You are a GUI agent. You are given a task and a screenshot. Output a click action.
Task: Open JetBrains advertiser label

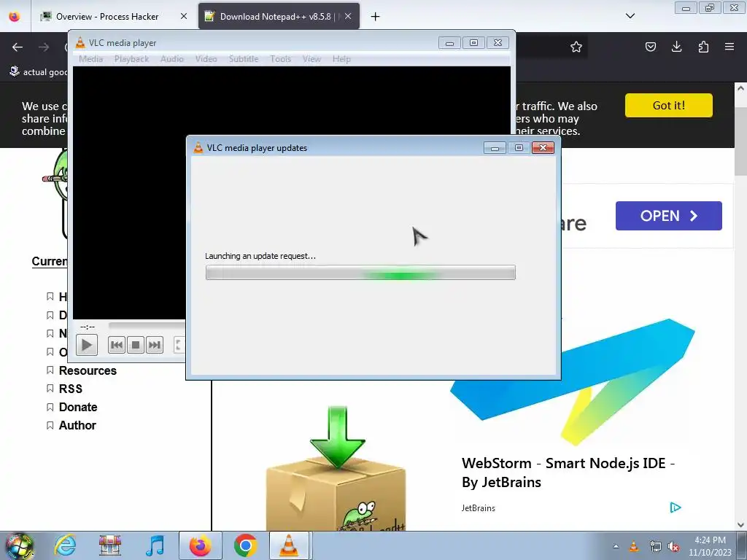click(x=478, y=508)
